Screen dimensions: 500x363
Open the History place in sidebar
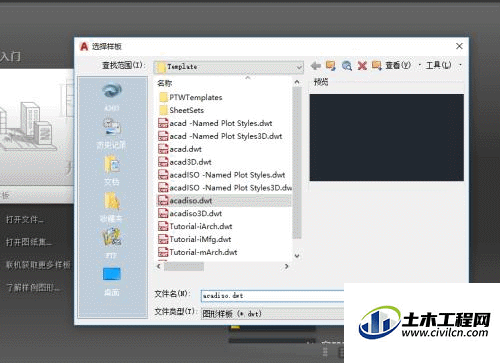coord(111,134)
